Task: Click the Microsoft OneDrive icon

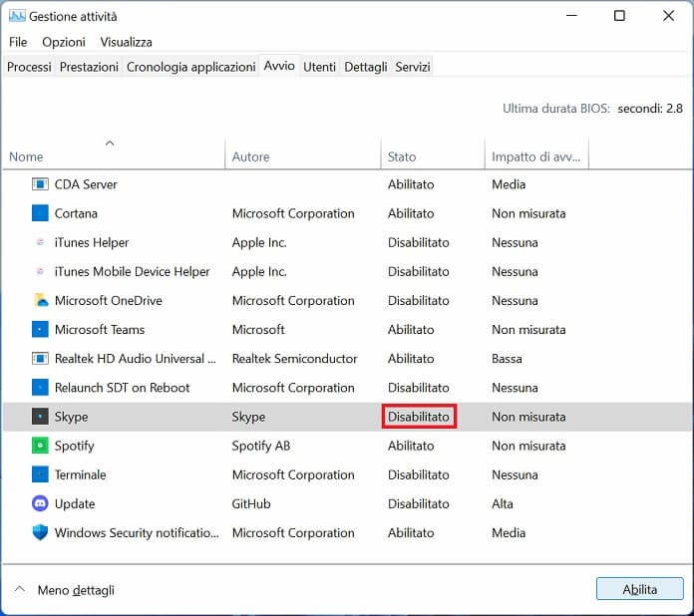Action: 40,300
